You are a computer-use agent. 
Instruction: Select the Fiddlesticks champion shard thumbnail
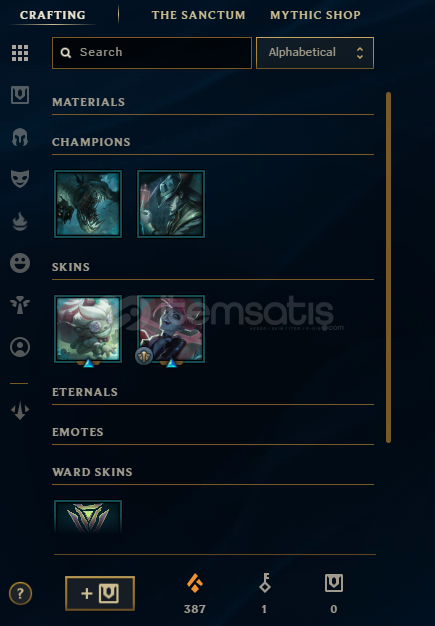pyautogui.click(x=88, y=204)
